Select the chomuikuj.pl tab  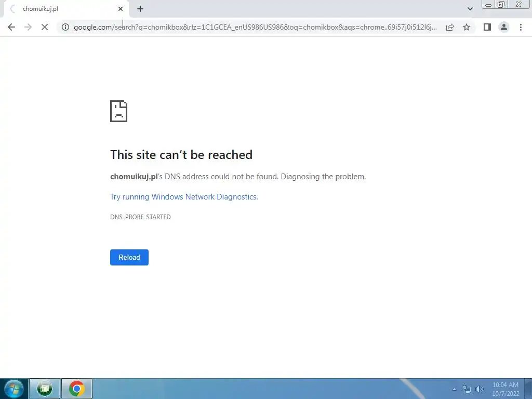66,9
